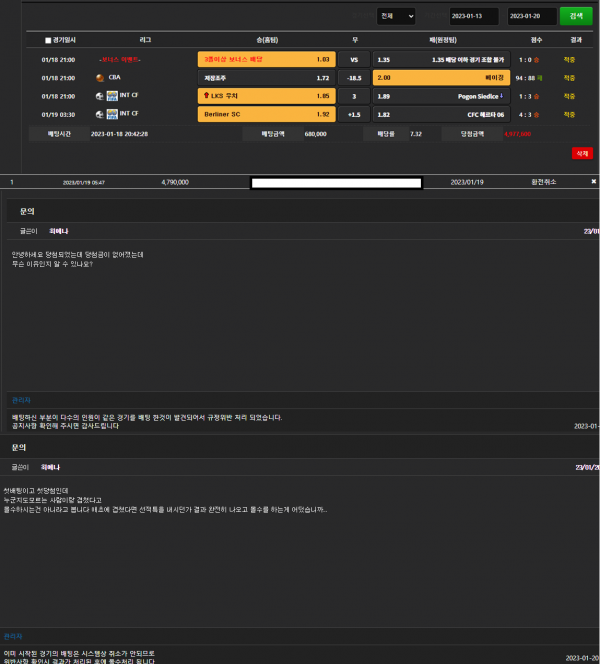Image resolution: width=600 pixels, height=664 pixels.
Task: Click the basketball icon beside CBA
Action: (x=100, y=78)
